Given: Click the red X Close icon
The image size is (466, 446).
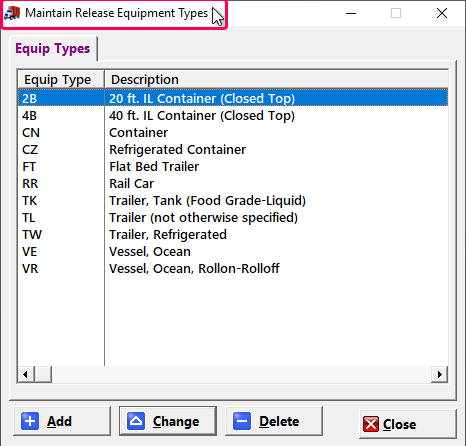Looking at the screenshot, I should coord(371,424).
